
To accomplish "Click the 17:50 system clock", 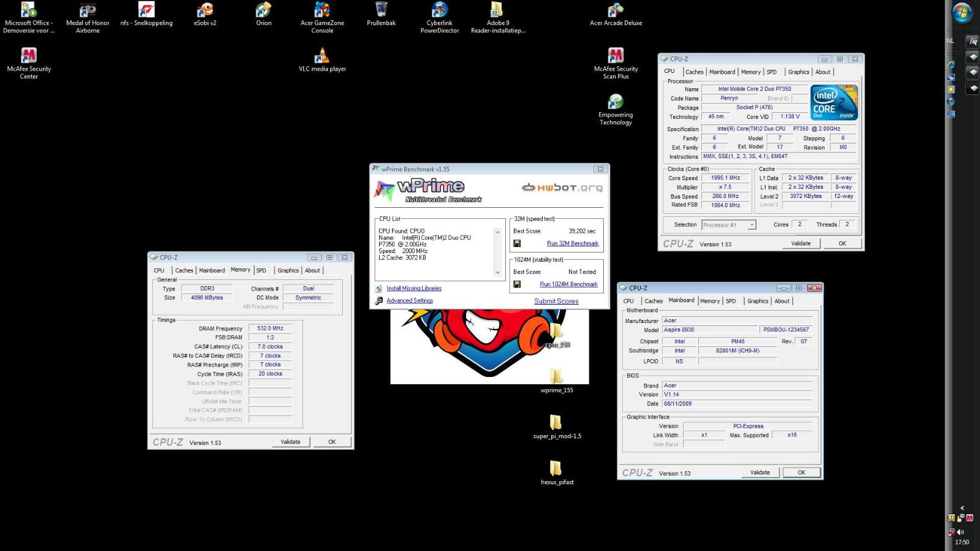I will coord(962,542).
